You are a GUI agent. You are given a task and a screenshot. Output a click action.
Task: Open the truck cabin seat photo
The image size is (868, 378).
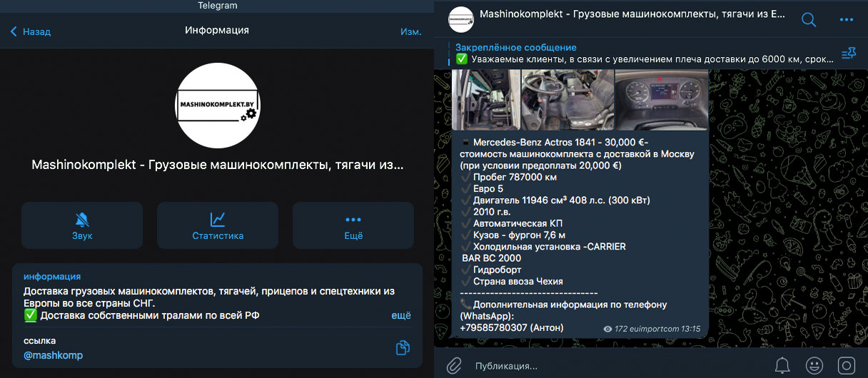click(486, 98)
